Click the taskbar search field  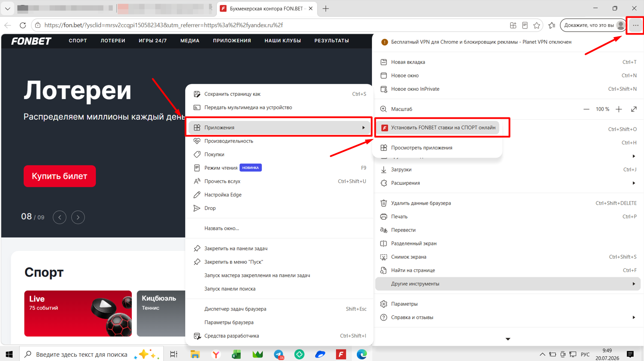(x=92, y=354)
